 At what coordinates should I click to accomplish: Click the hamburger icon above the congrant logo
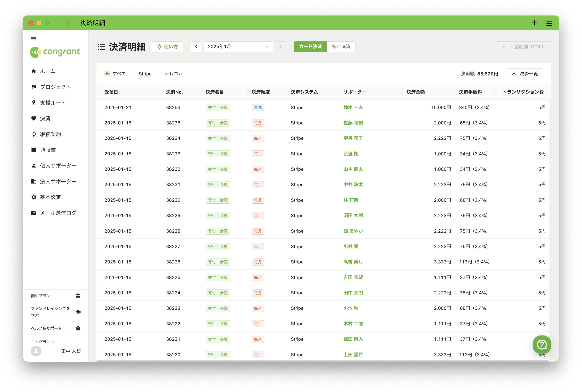click(x=33, y=39)
